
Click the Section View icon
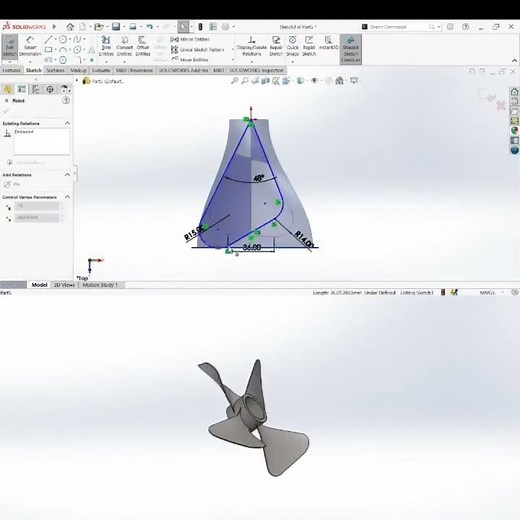(266, 81)
